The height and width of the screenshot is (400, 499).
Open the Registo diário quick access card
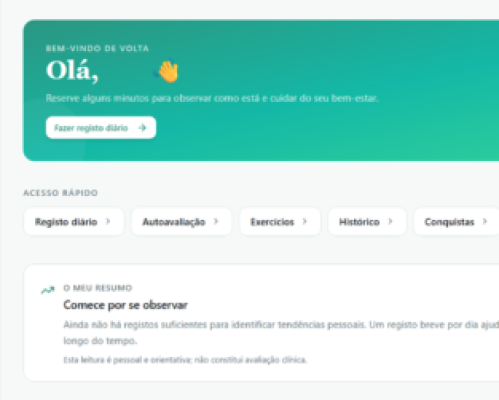click(x=74, y=222)
